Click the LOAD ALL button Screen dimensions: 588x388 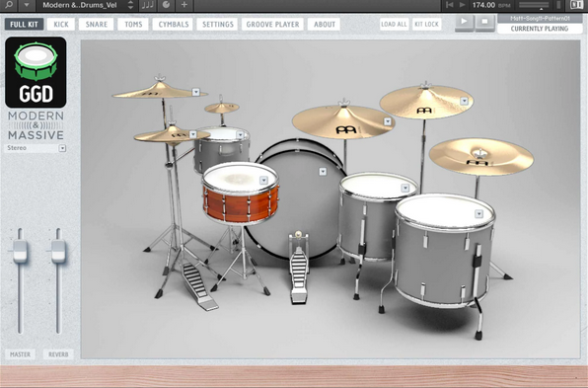[394, 25]
